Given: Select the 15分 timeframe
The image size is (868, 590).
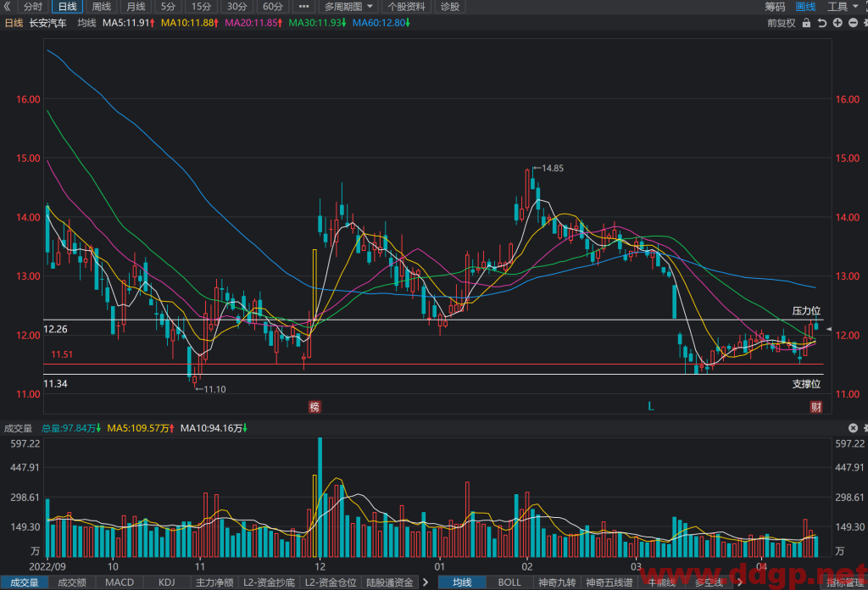Looking at the screenshot, I should (x=202, y=7).
